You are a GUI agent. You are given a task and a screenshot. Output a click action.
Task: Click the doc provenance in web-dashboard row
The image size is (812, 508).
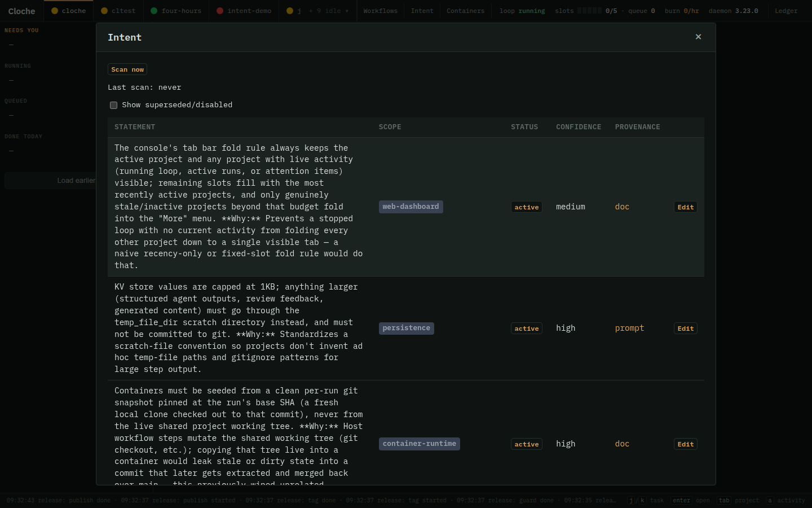point(622,207)
